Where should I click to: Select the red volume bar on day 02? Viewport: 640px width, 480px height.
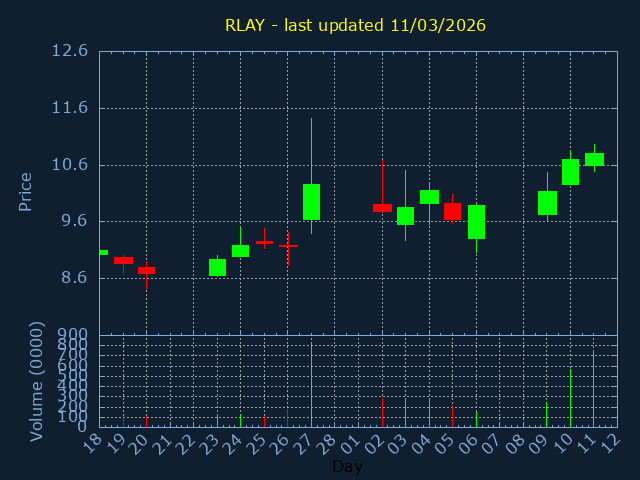pos(382,412)
